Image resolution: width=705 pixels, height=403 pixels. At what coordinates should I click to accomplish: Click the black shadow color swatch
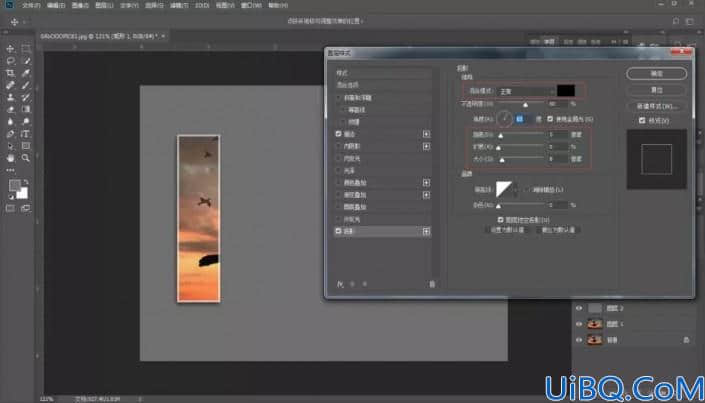click(x=566, y=90)
